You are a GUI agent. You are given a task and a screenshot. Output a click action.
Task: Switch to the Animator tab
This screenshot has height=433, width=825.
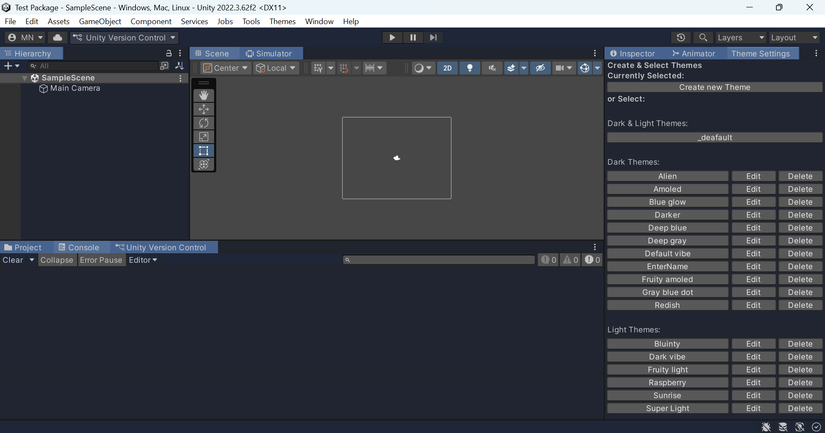click(693, 54)
